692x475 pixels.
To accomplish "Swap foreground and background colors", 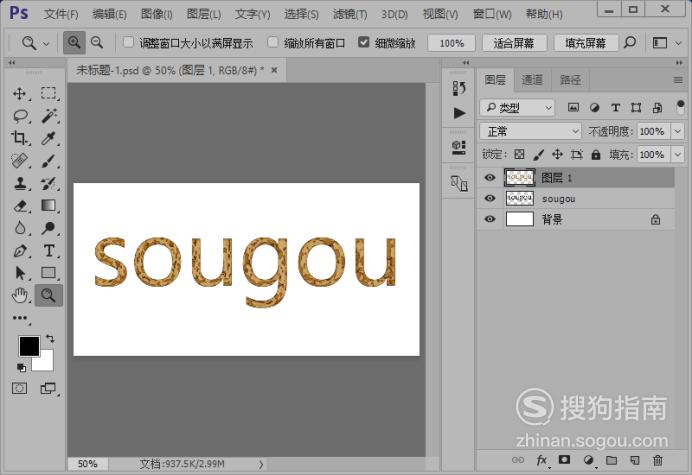I will click(x=50, y=339).
